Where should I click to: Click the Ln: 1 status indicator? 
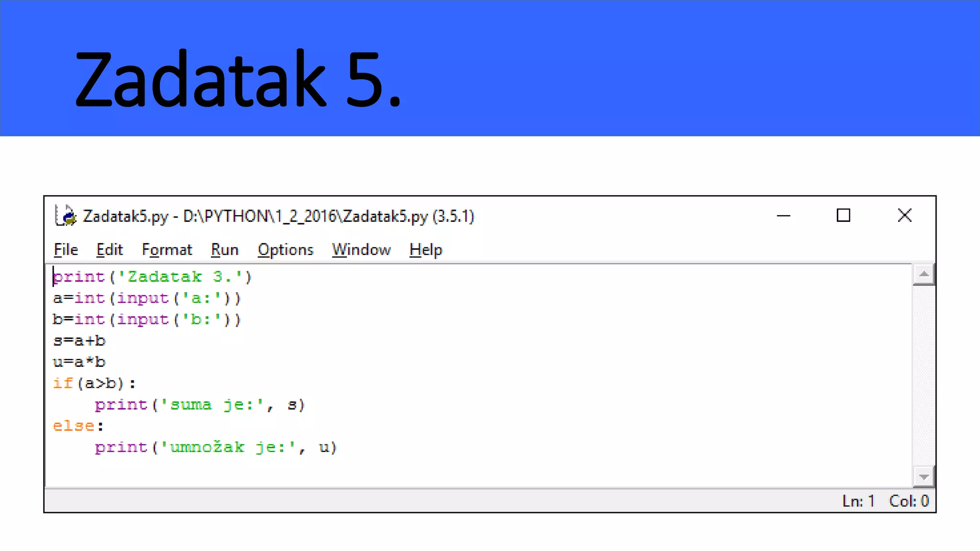coord(858,501)
